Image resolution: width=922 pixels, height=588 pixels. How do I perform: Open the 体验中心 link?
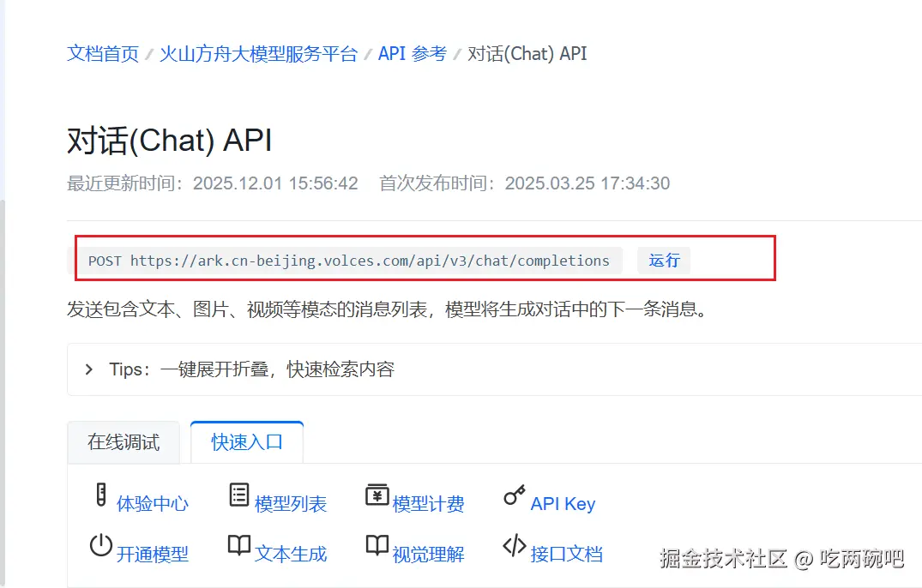point(153,503)
